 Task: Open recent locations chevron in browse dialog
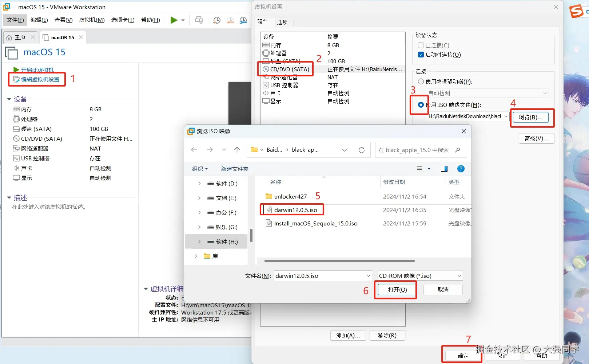coord(224,150)
